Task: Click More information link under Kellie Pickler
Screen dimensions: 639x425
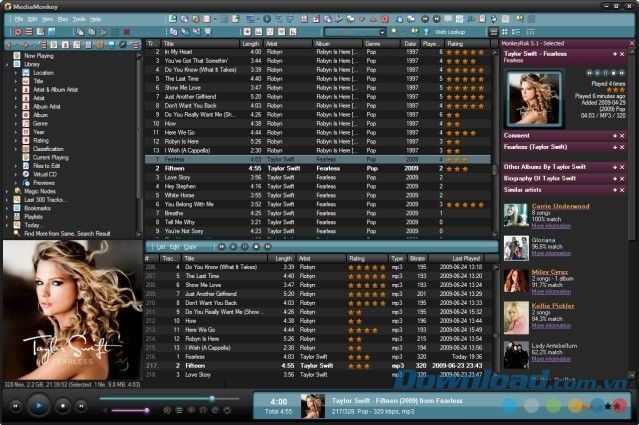Action: [551, 325]
